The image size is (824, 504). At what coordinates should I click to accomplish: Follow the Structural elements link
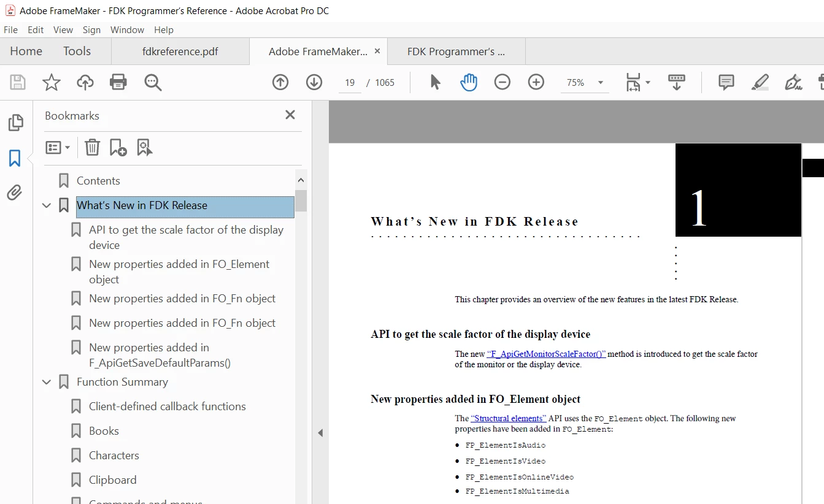tap(509, 418)
